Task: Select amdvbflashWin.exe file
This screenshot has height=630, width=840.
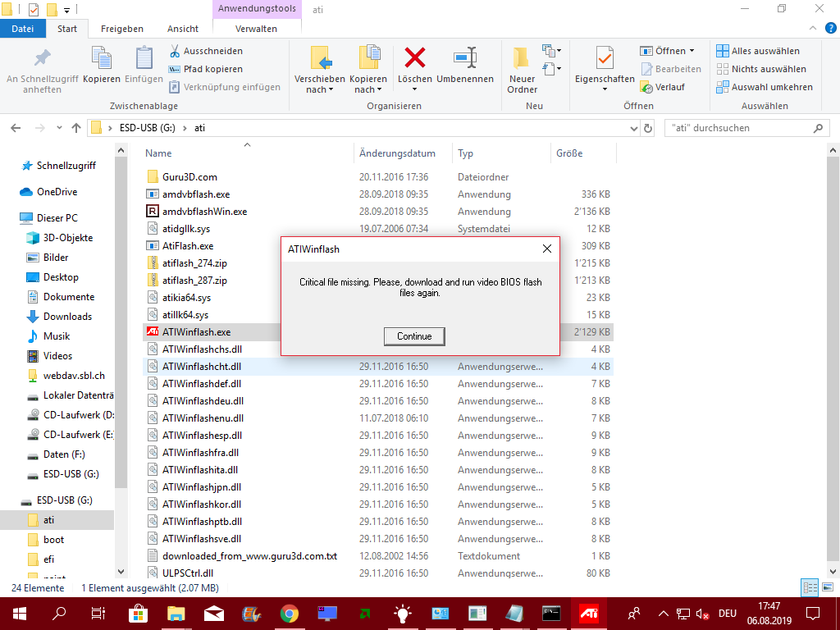Action: 204,212
